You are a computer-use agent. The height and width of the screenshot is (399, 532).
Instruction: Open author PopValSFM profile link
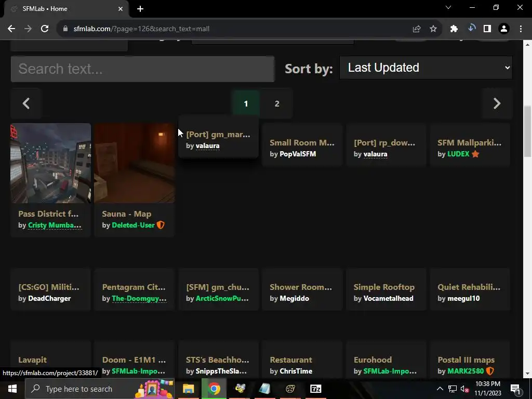tap(298, 154)
